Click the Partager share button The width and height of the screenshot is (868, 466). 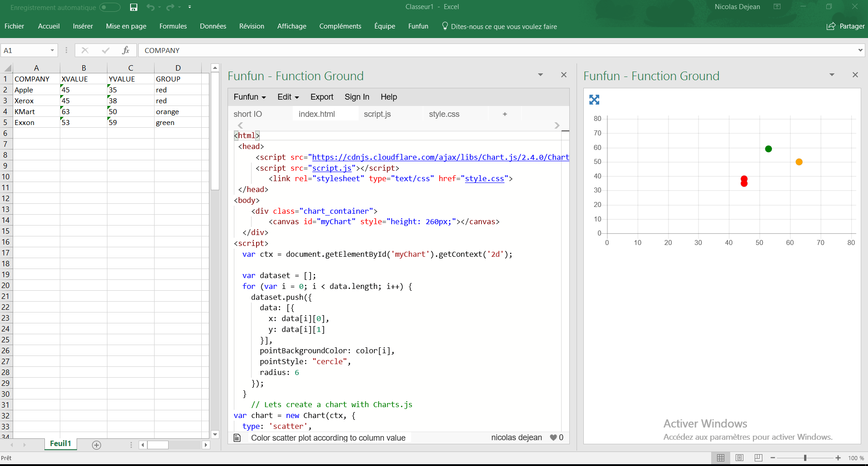point(846,26)
